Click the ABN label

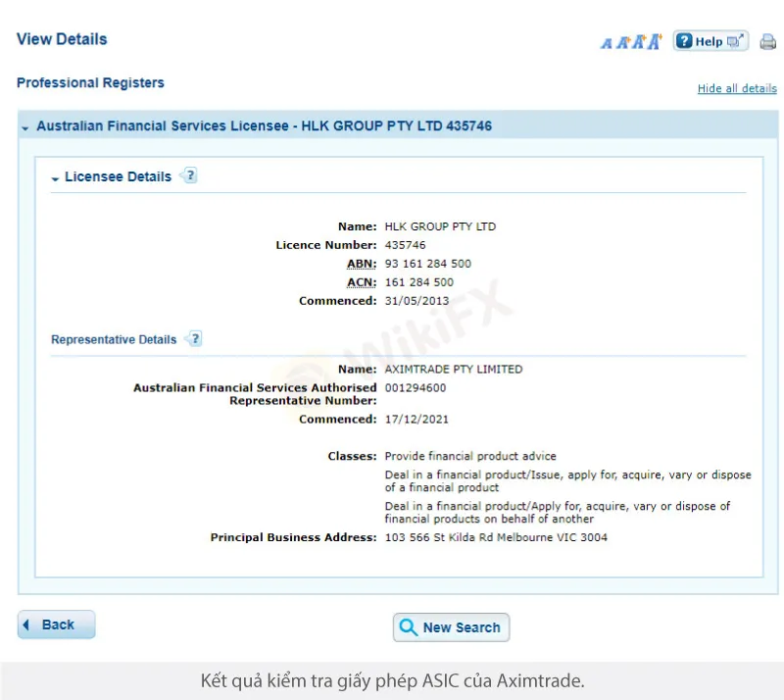(x=362, y=264)
